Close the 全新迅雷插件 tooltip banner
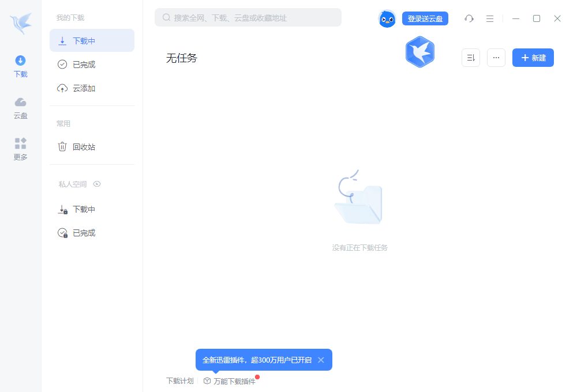The image size is (577, 392). pyautogui.click(x=321, y=360)
